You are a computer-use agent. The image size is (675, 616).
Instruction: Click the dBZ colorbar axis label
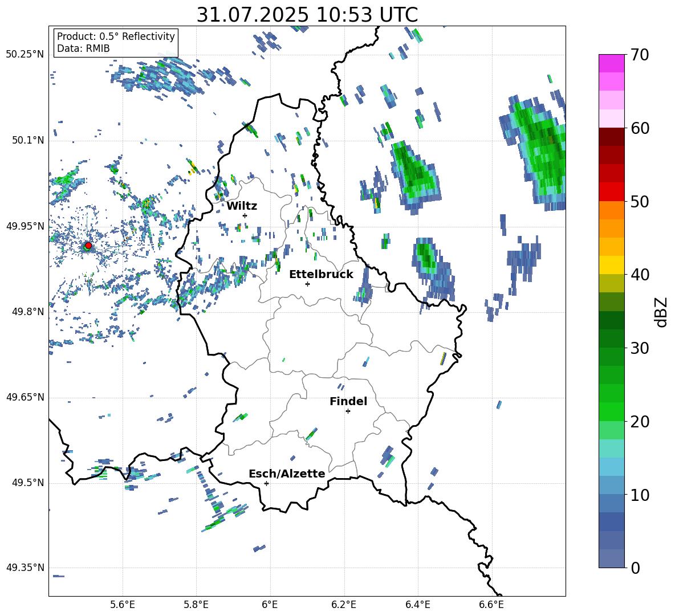pos(662,312)
